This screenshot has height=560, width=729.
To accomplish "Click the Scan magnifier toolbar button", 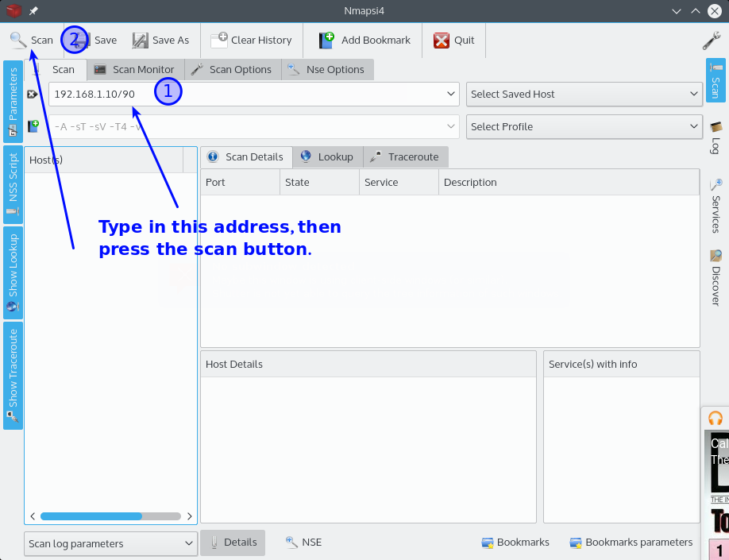I will [32, 41].
